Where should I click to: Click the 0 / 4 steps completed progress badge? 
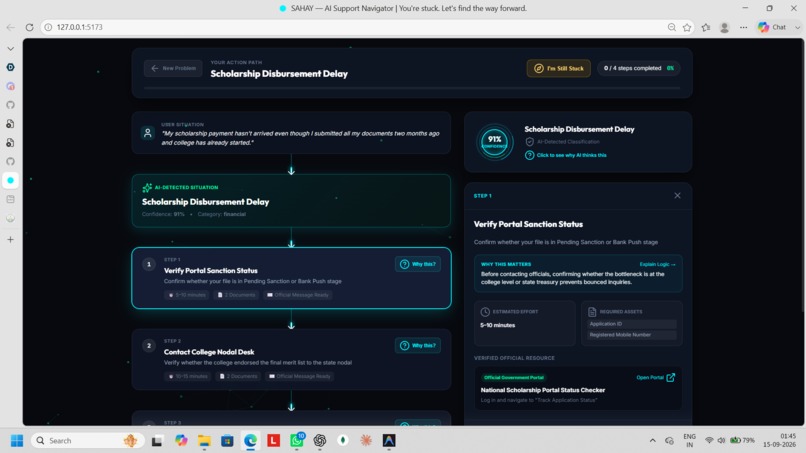click(638, 68)
